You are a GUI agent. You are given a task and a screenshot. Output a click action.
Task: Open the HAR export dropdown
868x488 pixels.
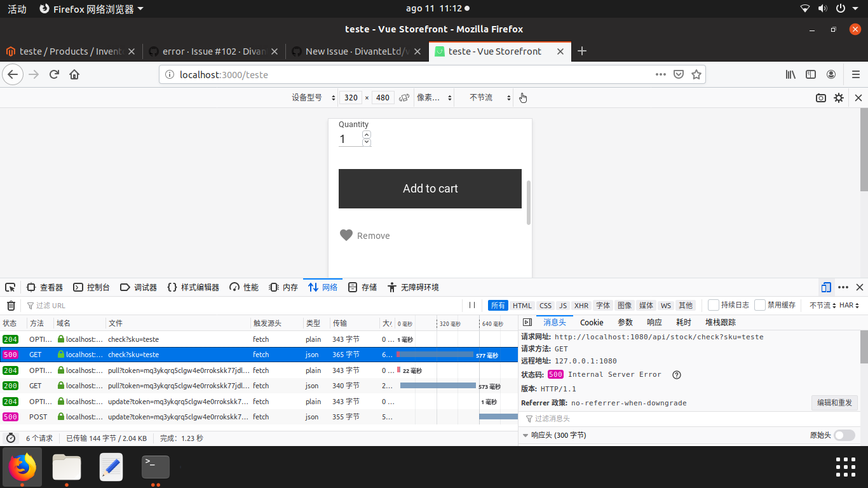click(850, 305)
